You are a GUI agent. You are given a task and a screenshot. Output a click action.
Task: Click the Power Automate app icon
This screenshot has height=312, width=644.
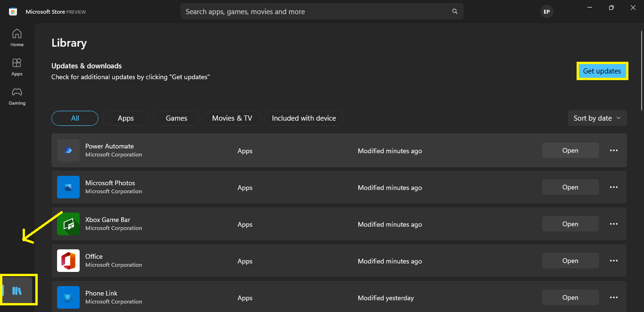click(68, 150)
